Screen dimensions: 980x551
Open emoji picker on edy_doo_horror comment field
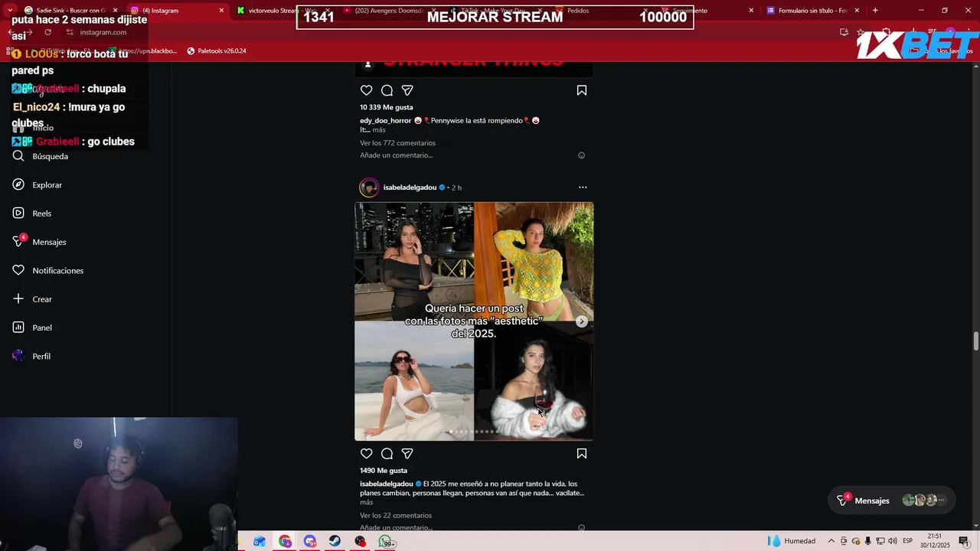pyautogui.click(x=581, y=155)
